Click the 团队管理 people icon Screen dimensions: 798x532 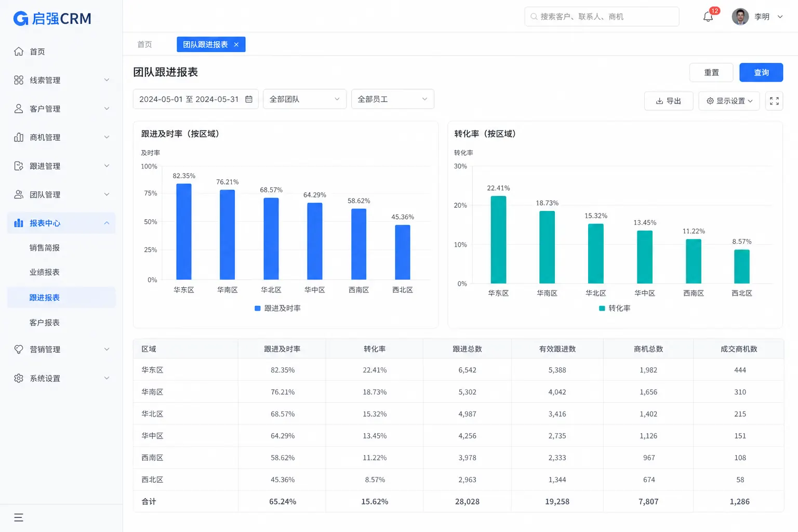click(19, 194)
